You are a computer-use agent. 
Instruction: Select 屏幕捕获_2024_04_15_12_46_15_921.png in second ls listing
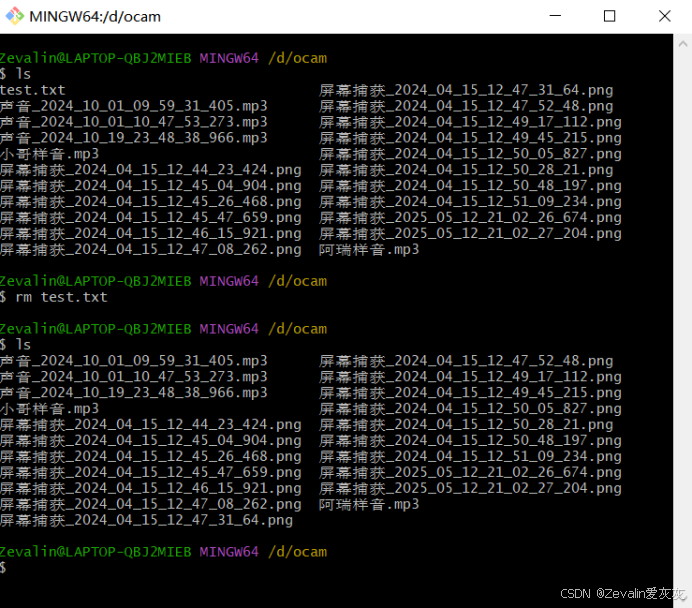[x=150, y=488]
